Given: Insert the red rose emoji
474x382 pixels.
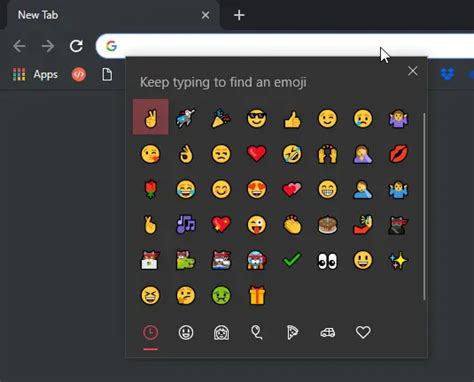Looking at the screenshot, I should click(x=150, y=189).
